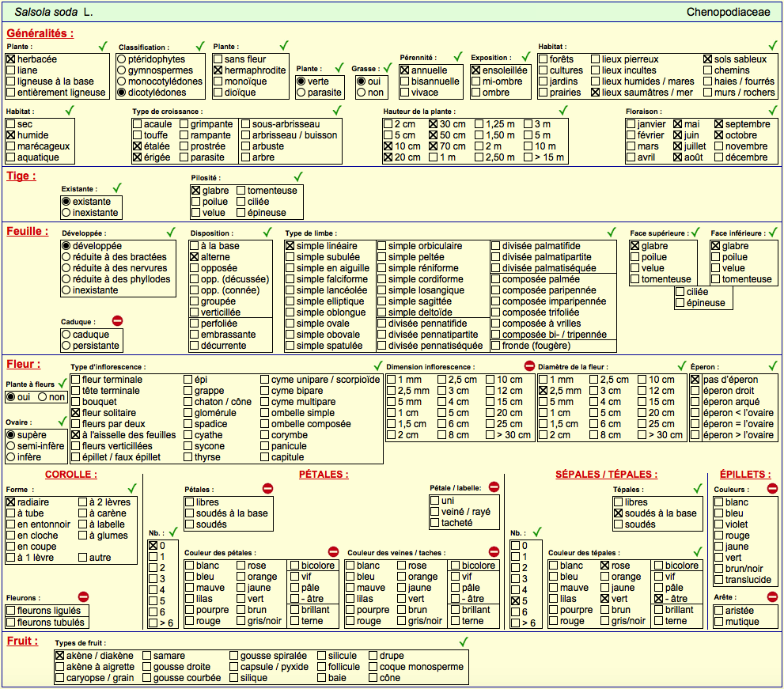This screenshot has width=784, height=689.
Task: Click the green checkmark next to Pérennité
Action: [458, 56]
